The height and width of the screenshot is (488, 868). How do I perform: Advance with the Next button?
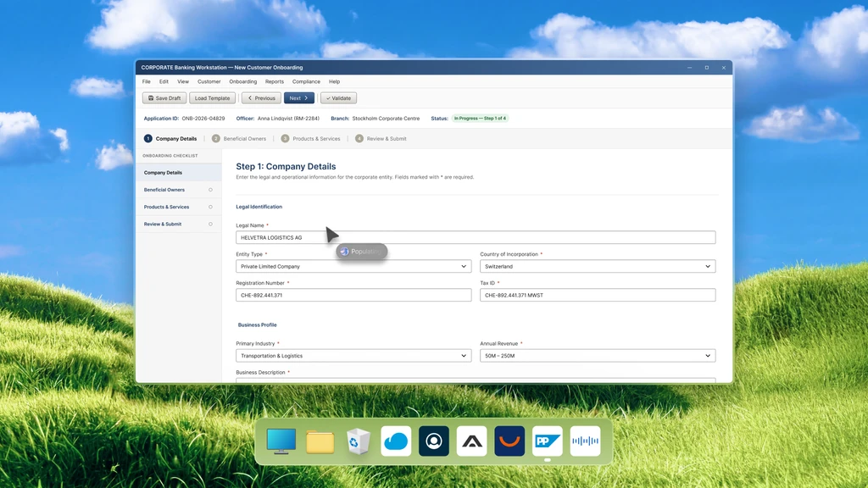click(299, 98)
